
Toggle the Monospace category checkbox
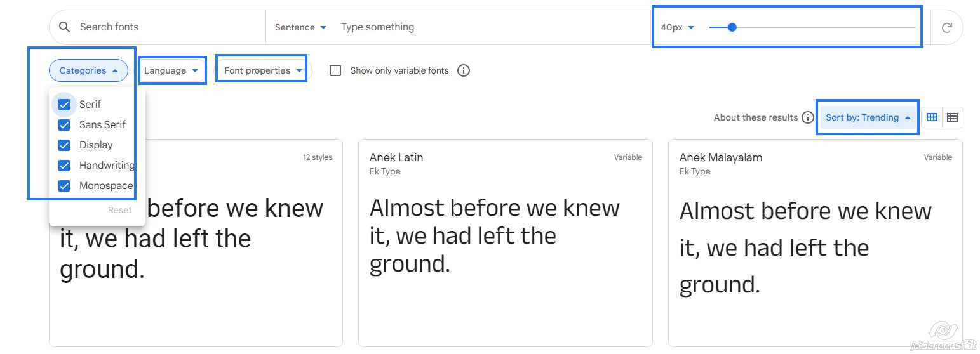pyautogui.click(x=64, y=186)
